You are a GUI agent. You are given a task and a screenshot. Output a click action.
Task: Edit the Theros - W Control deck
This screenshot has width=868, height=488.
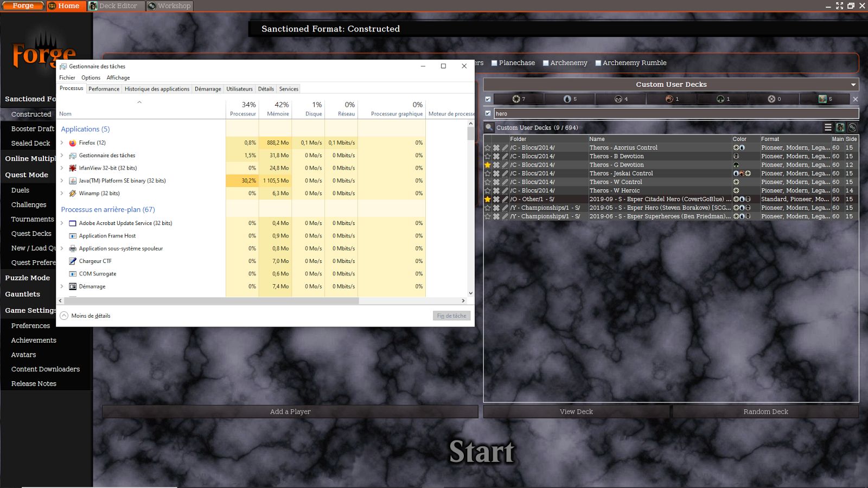(x=505, y=182)
